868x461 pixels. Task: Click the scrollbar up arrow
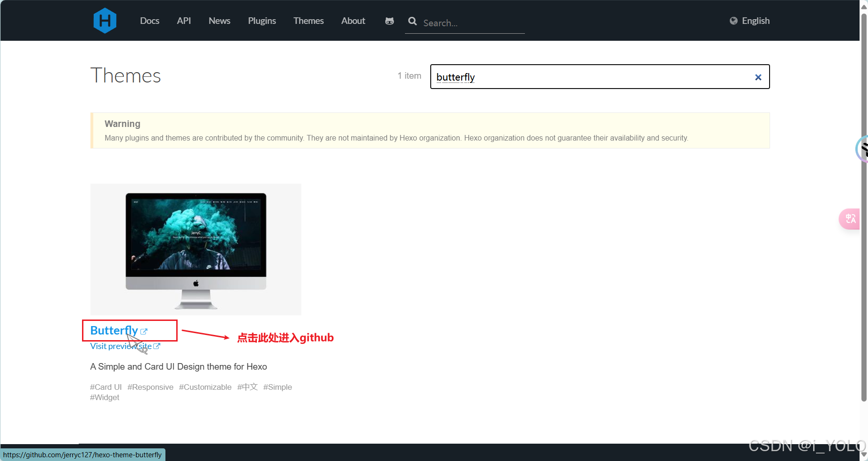(863, 6)
